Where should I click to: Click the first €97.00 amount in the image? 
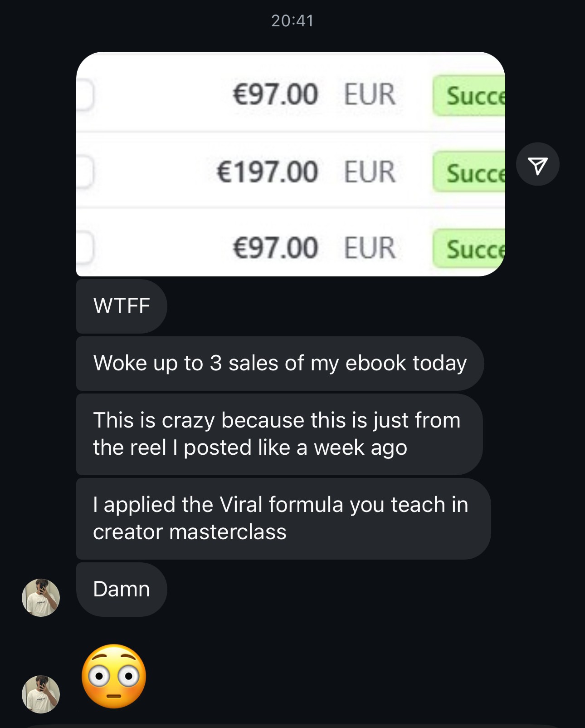[275, 94]
